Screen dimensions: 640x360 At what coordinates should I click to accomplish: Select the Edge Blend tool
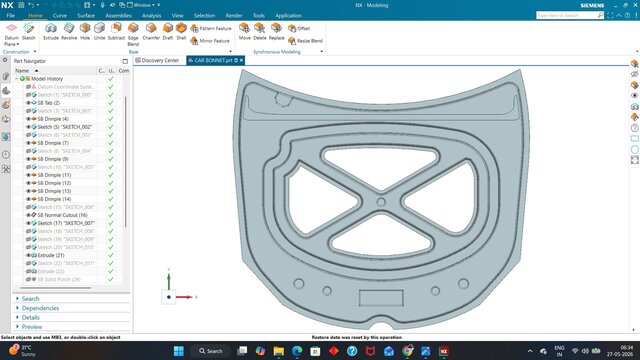click(133, 34)
